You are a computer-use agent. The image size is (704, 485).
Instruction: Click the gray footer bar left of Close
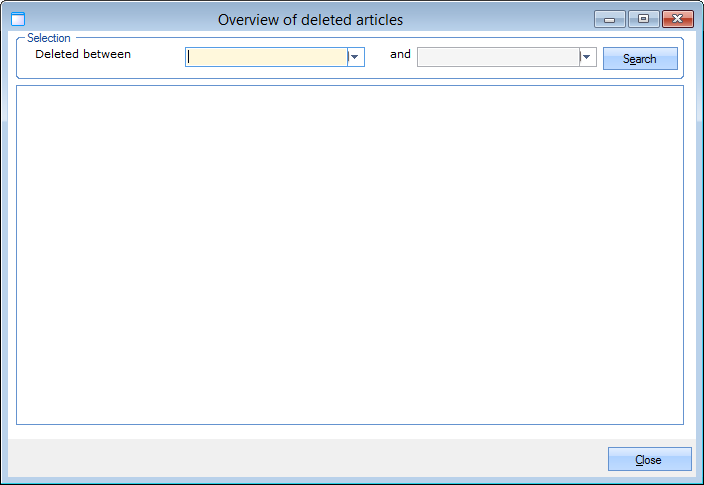pos(300,458)
